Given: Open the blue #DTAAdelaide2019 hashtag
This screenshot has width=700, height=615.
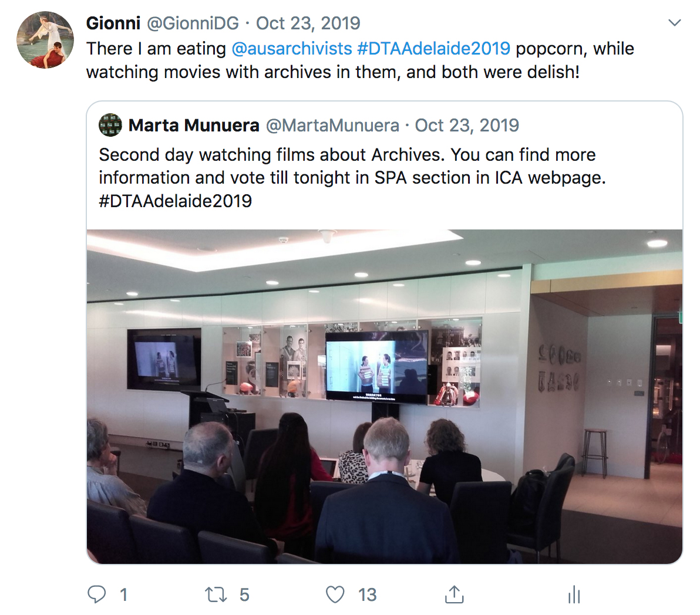Looking at the screenshot, I should pyautogui.click(x=433, y=49).
